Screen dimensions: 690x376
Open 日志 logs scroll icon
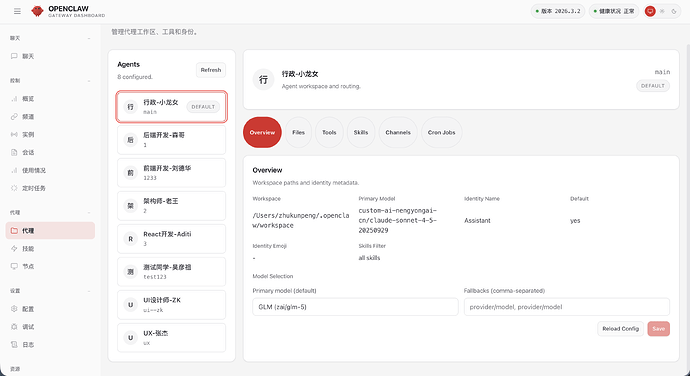[x=14, y=344]
